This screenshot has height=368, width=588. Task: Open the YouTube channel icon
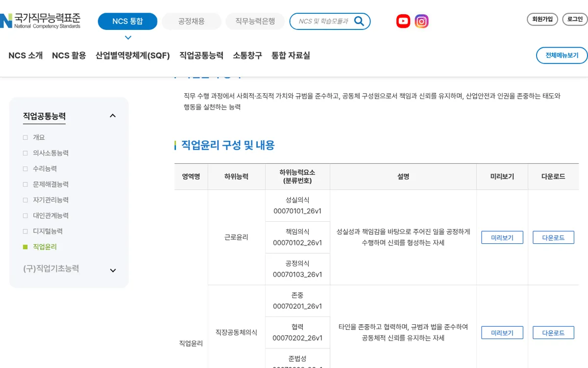pos(403,21)
